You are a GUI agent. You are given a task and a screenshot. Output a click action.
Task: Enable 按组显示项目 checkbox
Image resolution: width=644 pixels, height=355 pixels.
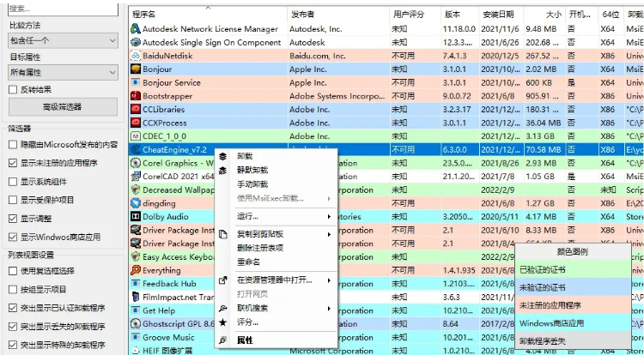tap(13, 290)
